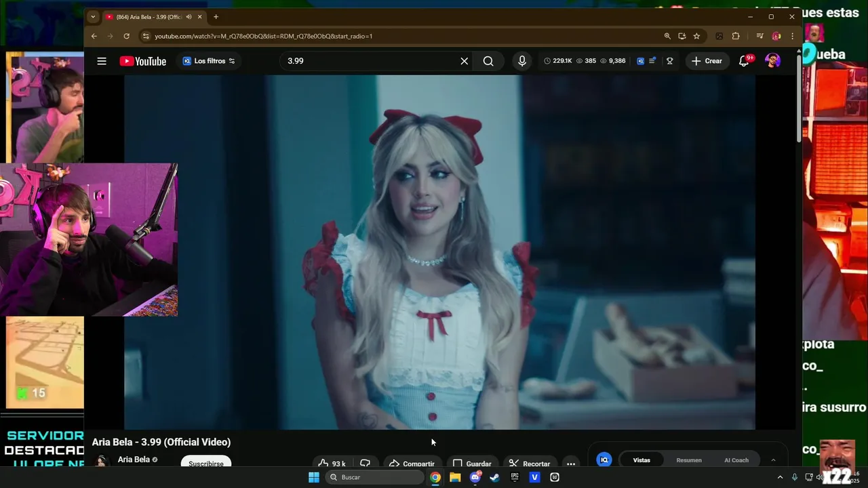
Task: Bookmark this page with the star
Action: click(696, 36)
